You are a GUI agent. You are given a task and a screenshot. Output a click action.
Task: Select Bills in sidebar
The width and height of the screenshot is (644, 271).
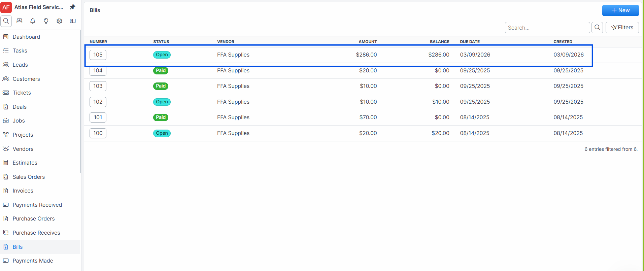click(x=40, y=247)
